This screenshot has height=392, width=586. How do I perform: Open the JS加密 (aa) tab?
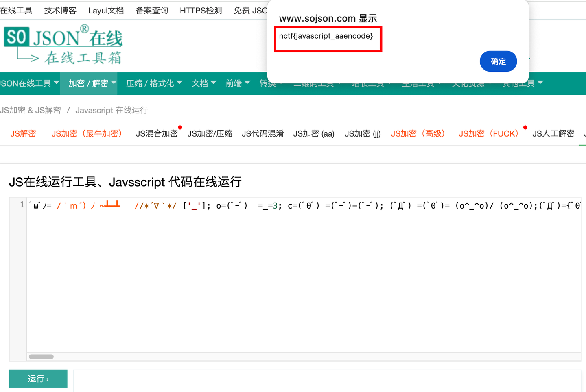point(313,133)
